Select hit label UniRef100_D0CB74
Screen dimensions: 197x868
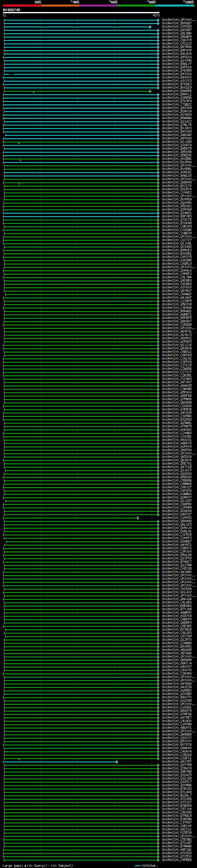pos(177,189)
